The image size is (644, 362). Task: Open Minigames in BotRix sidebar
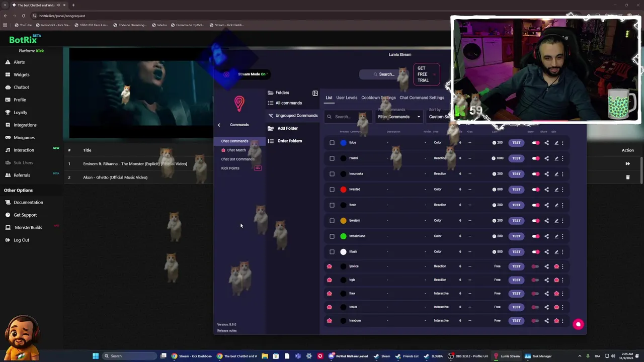click(24, 137)
